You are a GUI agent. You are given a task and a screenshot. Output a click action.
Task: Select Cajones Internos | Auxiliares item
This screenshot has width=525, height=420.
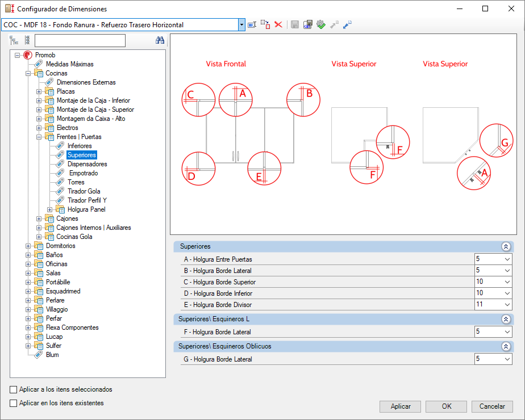point(94,228)
